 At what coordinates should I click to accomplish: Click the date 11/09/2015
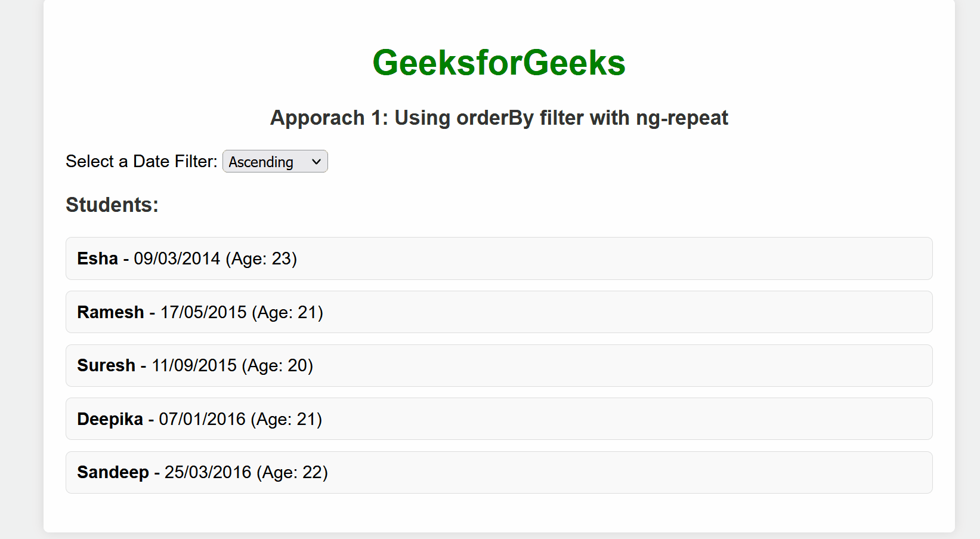coord(194,365)
